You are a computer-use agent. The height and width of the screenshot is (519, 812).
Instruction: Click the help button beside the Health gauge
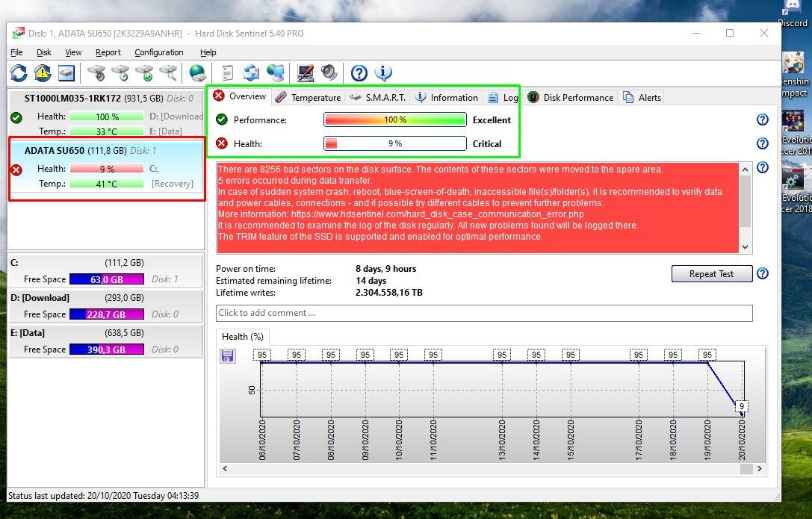coord(762,143)
